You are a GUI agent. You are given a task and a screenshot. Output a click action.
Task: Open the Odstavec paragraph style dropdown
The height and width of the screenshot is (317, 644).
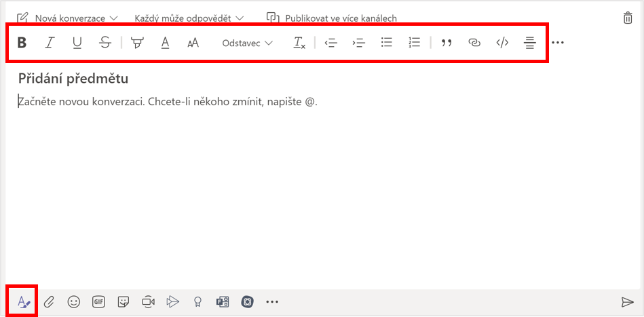[x=247, y=43]
